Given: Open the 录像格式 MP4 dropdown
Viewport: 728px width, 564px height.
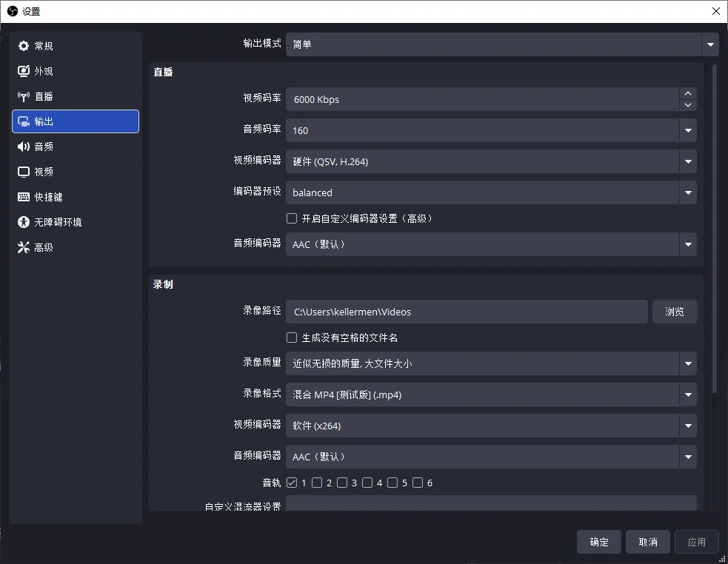Looking at the screenshot, I should [x=689, y=395].
